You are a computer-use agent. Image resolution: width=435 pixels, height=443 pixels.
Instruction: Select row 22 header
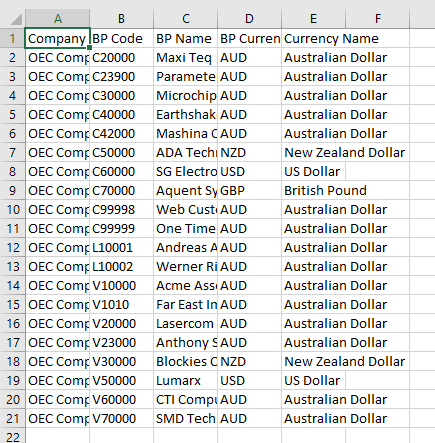click(12, 436)
